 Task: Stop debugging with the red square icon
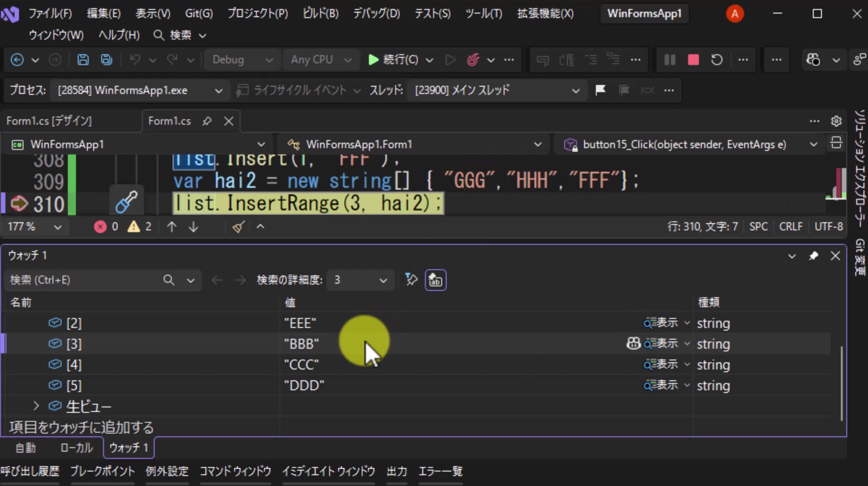(693, 60)
